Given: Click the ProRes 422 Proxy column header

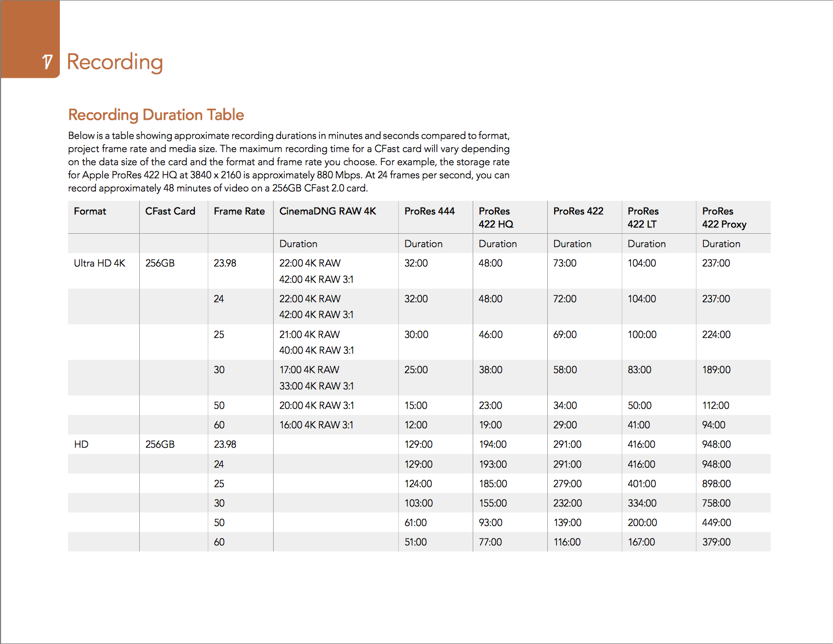Looking at the screenshot, I should tap(724, 217).
